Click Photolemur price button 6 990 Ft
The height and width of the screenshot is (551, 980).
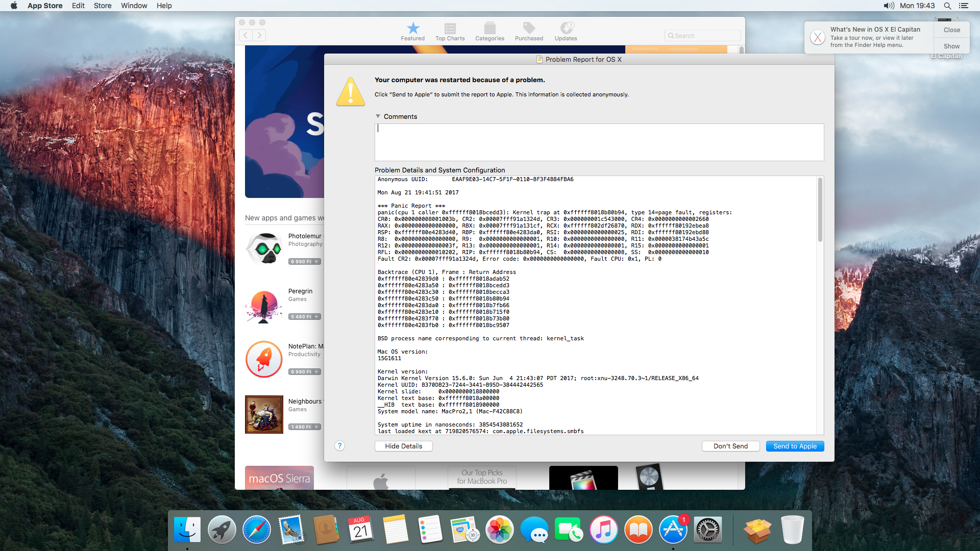click(x=305, y=262)
